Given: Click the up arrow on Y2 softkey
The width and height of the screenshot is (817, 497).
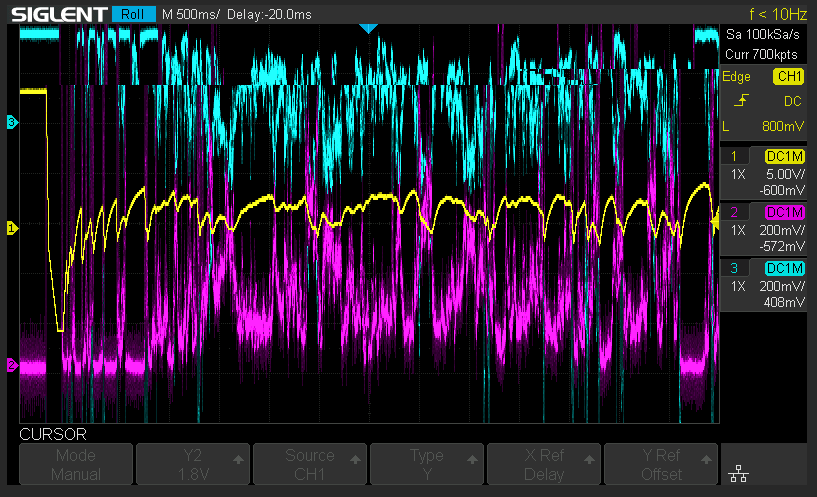Looking at the screenshot, I should point(238,459).
